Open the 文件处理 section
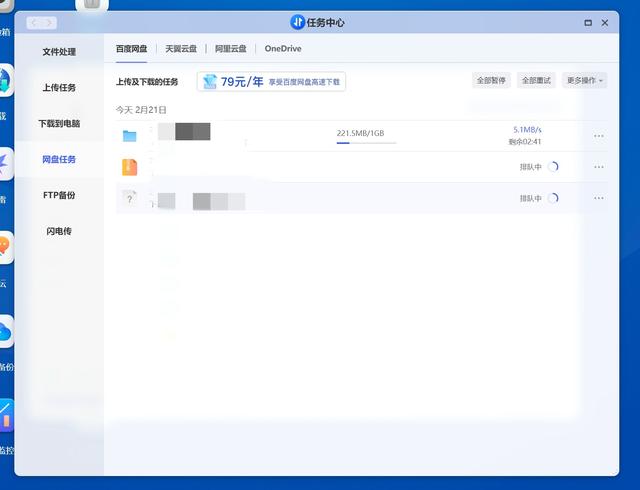This screenshot has width=640, height=490. click(59, 52)
